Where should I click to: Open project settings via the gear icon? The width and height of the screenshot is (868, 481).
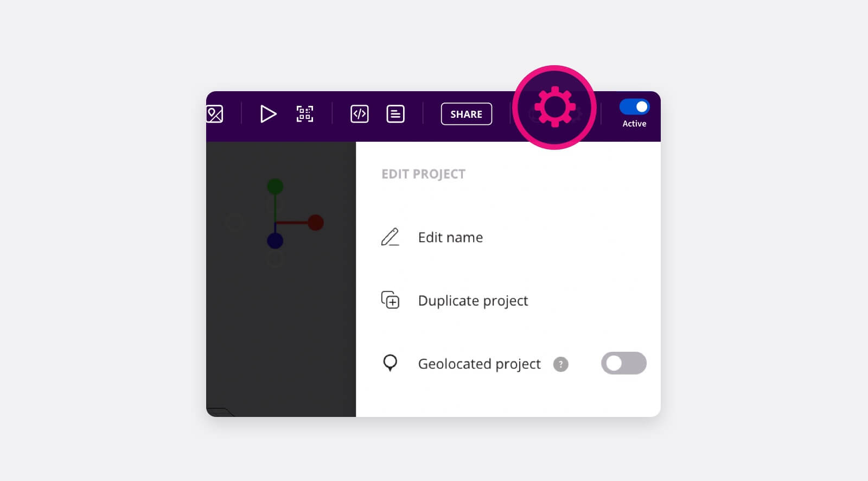pos(554,107)
